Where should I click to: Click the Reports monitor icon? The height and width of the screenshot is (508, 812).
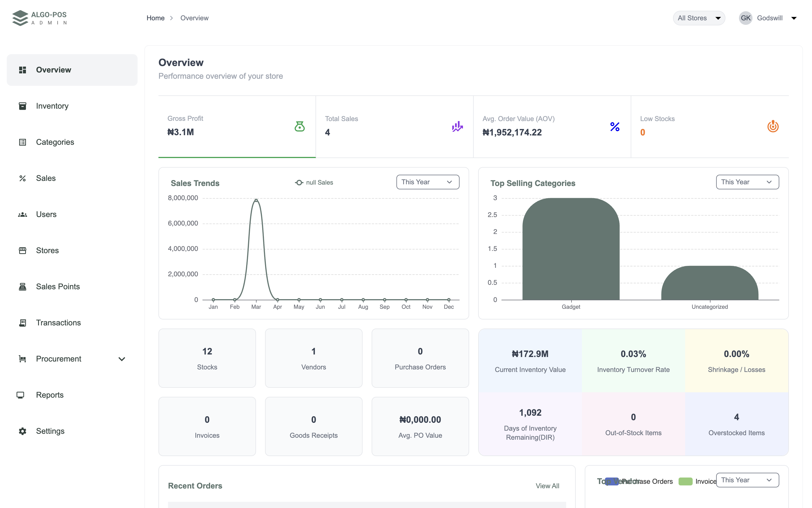click(x=21, y=395)
